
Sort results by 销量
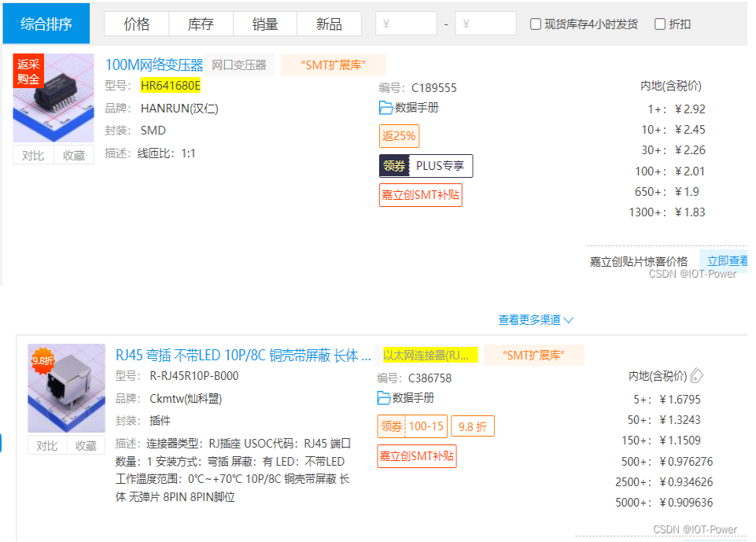(264, 24)
